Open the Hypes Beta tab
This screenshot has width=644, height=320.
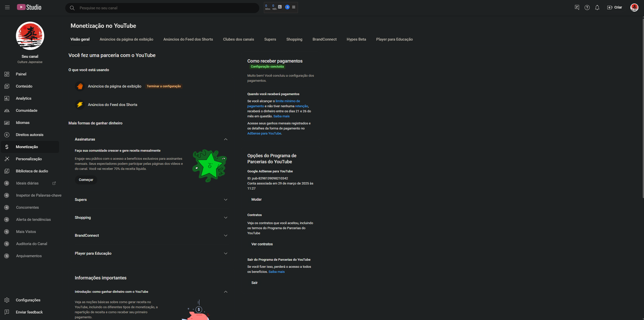click(356, 39)
